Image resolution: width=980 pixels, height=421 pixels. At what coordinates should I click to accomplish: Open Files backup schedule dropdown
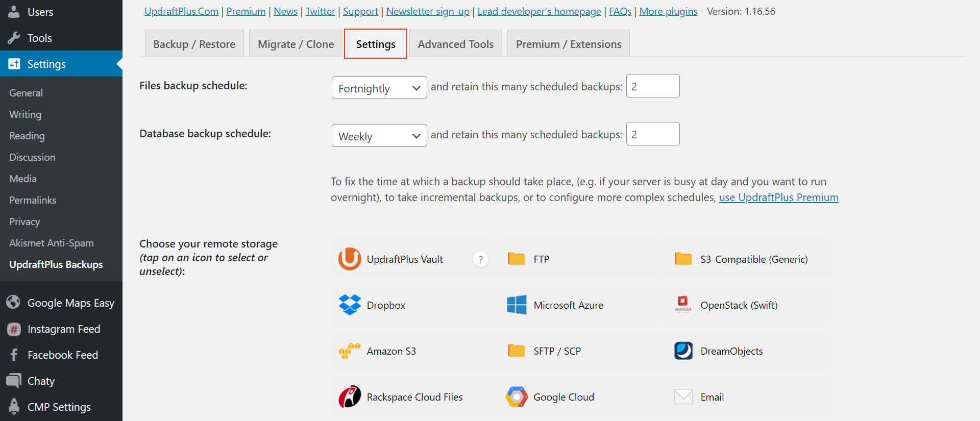pos(379,88)
